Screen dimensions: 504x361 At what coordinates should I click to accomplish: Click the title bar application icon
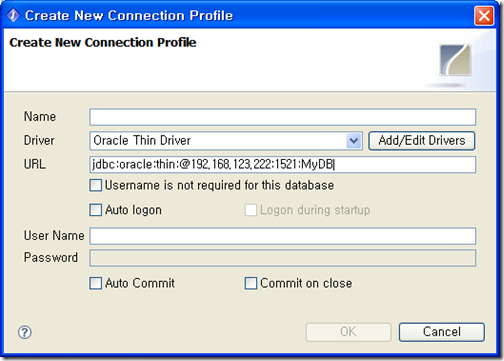[13, 15]
